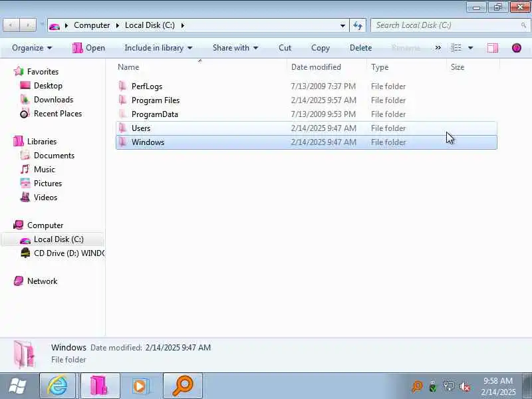Click the File folder type in Users row

tap(388, 128)
